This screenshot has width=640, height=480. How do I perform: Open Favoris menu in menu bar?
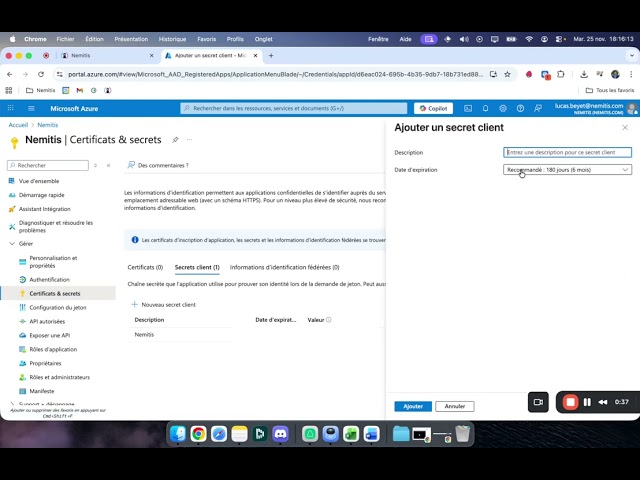tap(207, 39)
